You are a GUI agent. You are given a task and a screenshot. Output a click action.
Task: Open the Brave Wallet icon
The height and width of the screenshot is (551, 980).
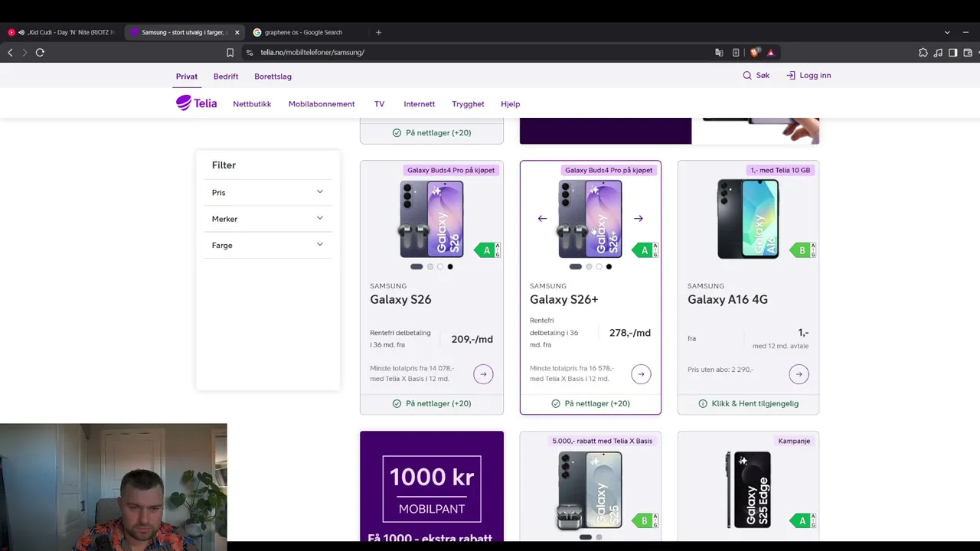(968, 53)
